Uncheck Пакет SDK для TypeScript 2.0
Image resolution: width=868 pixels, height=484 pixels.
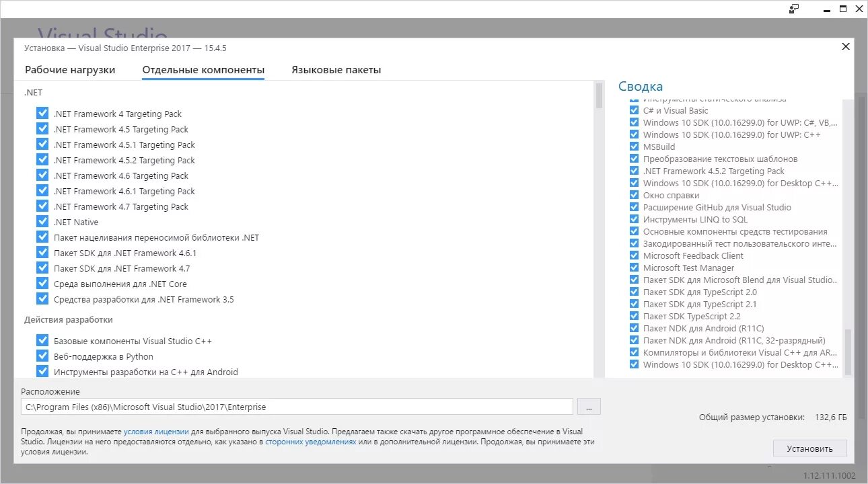(x=634, y=292)
